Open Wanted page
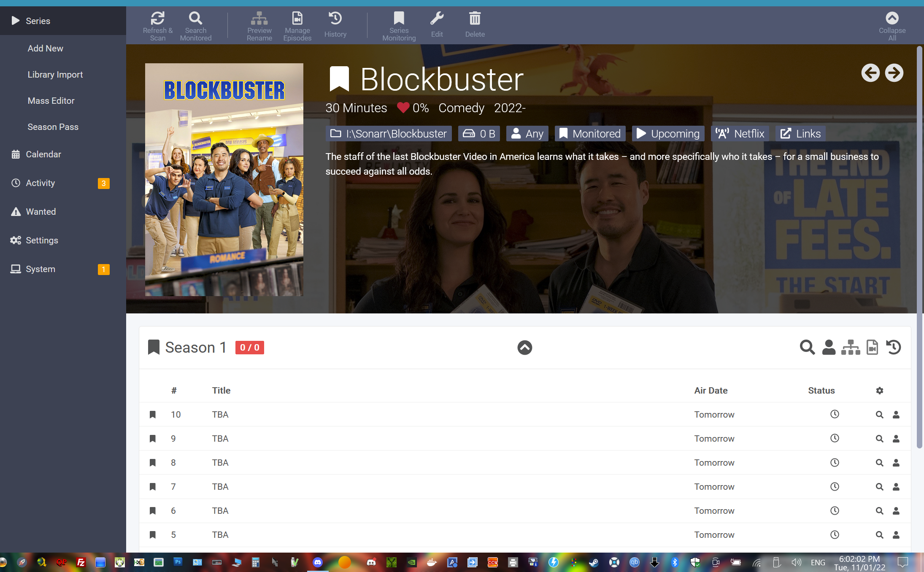This screenshot has height=572, width=924. tap(63, 212)
